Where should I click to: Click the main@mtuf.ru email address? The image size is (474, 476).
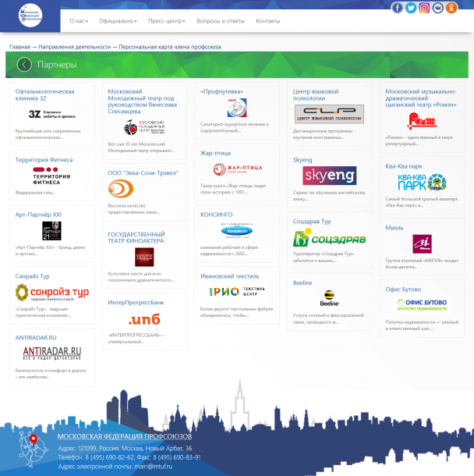tap(153, 467)
